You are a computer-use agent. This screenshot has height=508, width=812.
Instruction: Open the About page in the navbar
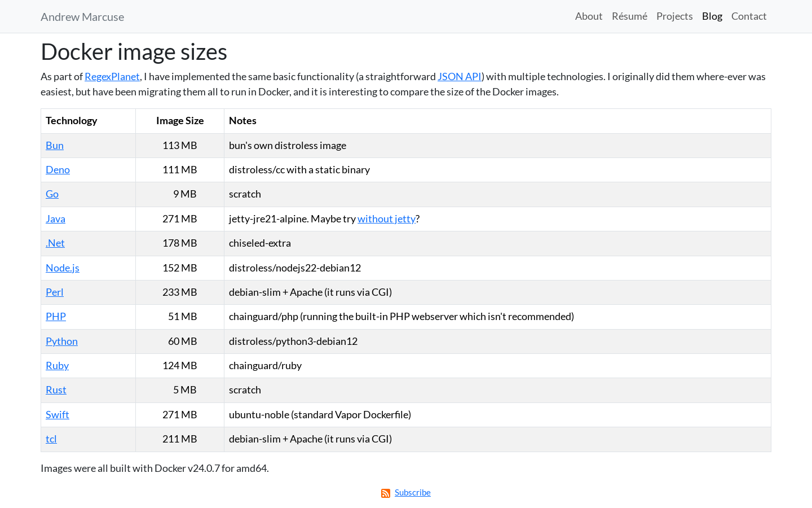589,16
